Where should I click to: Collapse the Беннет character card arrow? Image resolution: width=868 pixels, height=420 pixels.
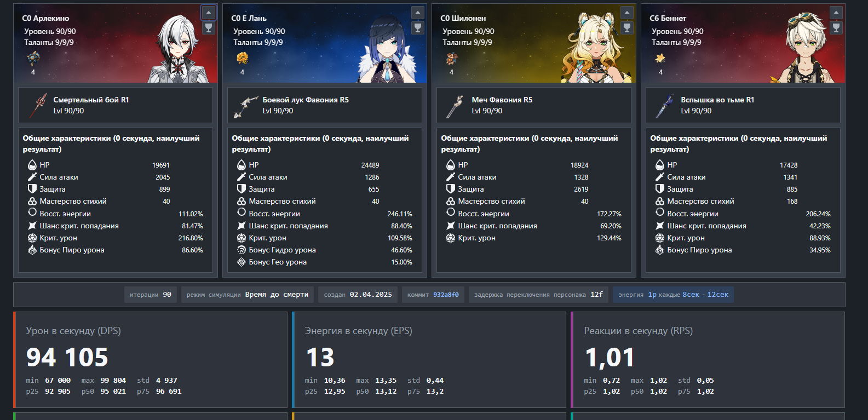click(x=836, y=13)
